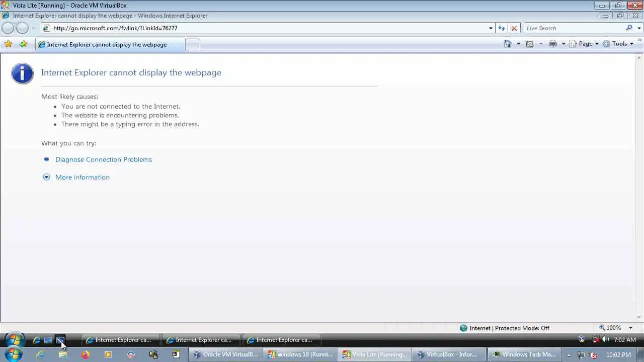
Task: Click the 100% zoom level button
Action: (610, 328)
